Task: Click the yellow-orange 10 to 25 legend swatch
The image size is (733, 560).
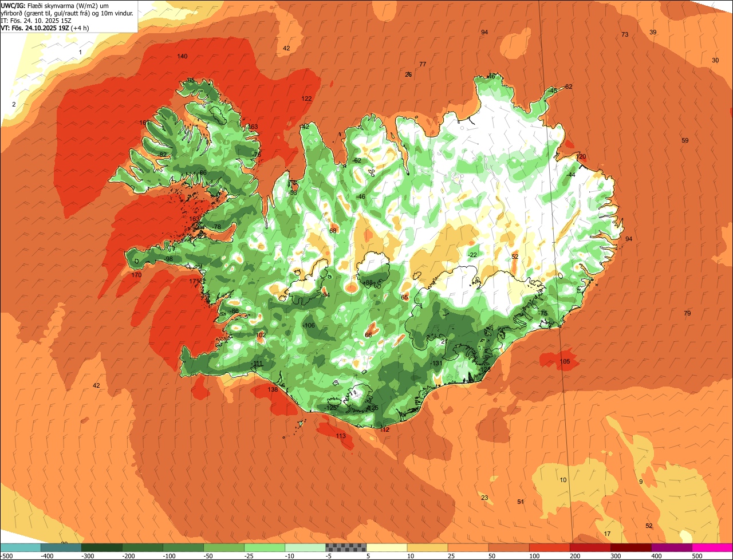Action: coord(427,547)
